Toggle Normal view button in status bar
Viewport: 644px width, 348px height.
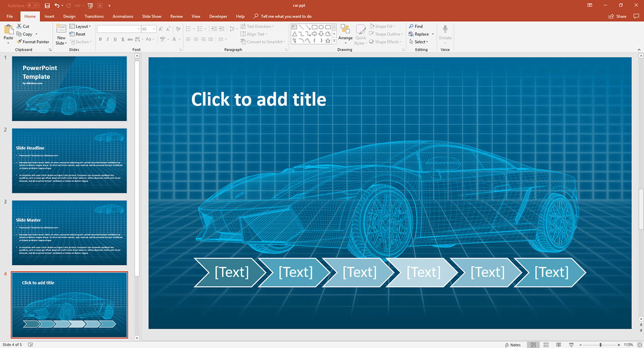click(x=533, y=344)
